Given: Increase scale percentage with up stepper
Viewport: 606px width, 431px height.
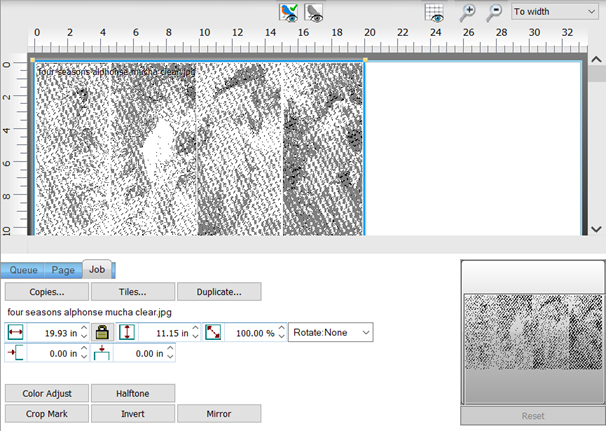Looking at the screenshot, I should click(281, 329).
